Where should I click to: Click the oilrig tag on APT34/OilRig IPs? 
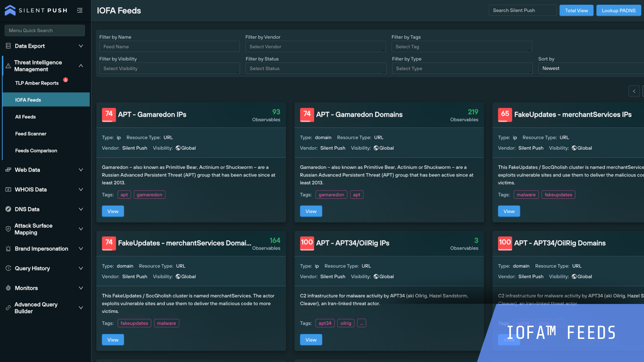[x=346, y=323]
